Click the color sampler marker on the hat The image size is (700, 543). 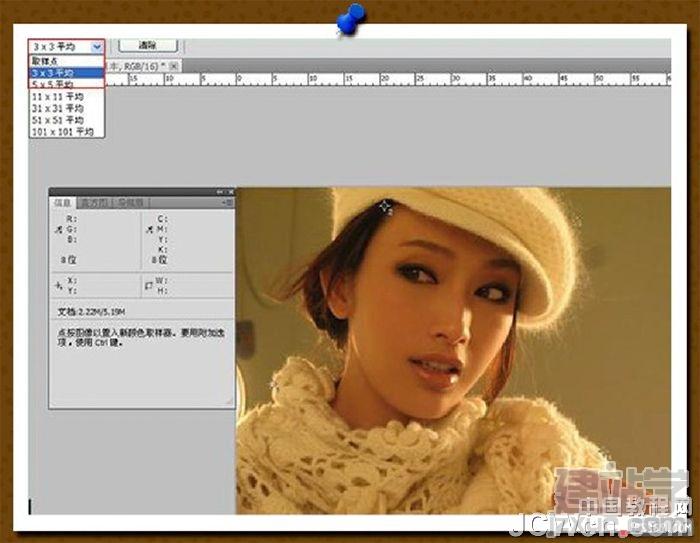coord(386,207)
